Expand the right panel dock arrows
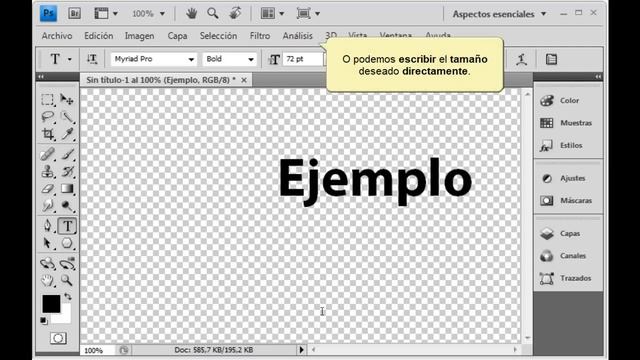Image resolution: width=640 pixels, height=360 pixels. tap(598, 76)
